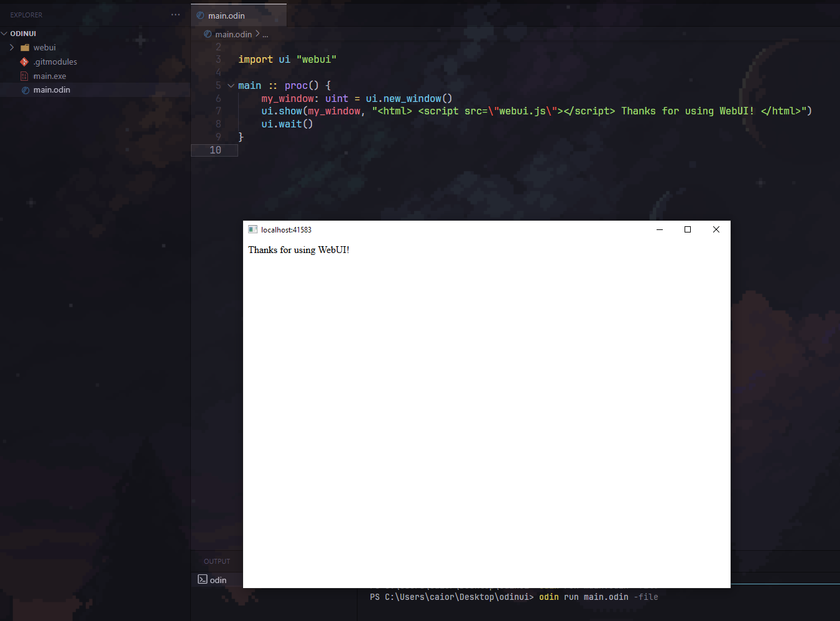Click the main.exe file icon
Image resolution: width=840 pixels, height=621 pixels.
(x=24, y=76)
